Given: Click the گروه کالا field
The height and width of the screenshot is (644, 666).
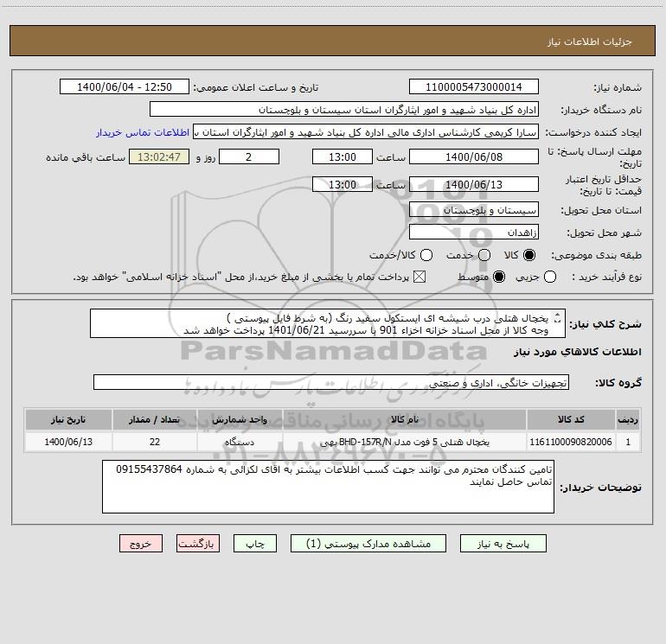Looking at the screenshot, I should point(331,382).
